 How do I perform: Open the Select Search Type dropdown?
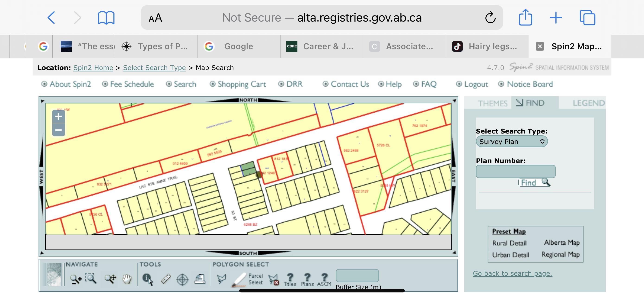(x=511, y=142)
